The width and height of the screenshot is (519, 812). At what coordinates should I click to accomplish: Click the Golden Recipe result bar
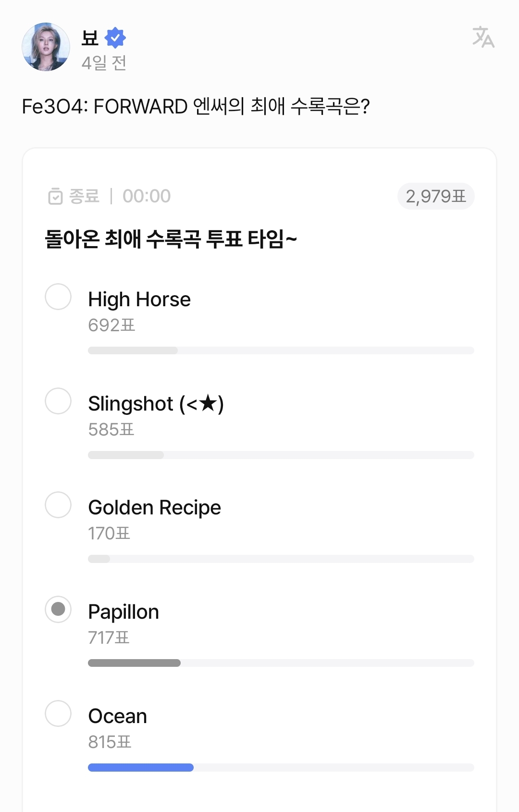point(99,559)
